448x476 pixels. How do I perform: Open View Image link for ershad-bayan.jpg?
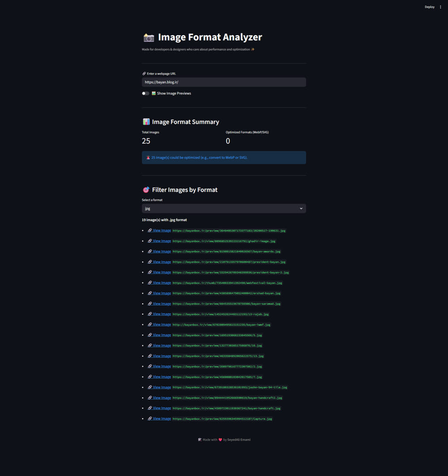click(x=159, y=293)
